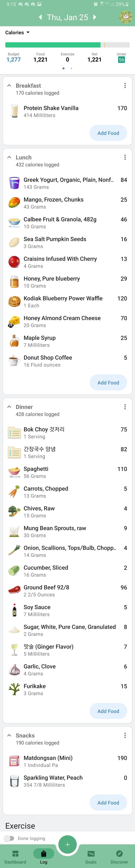Go to the next day arrow
The image size is (135, 868).
click(94, 17)
